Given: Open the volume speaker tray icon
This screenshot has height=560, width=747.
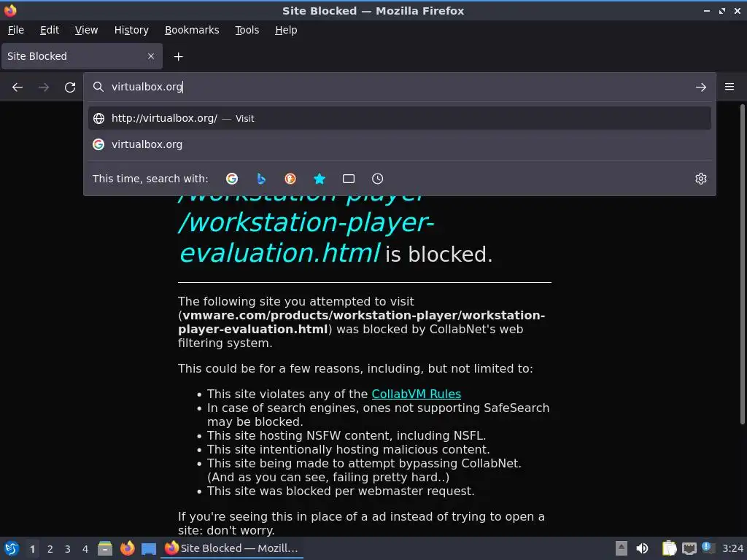Looking at the screenshot, I should [642, 548].
